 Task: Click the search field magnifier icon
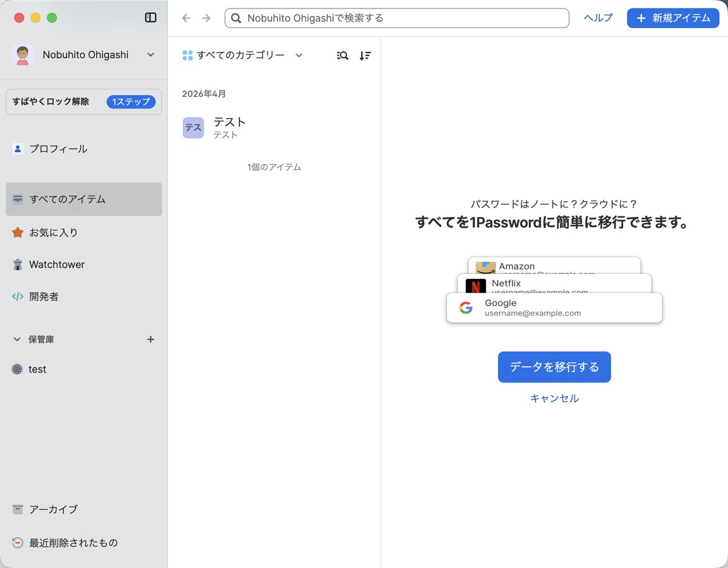tap(236, 18)
